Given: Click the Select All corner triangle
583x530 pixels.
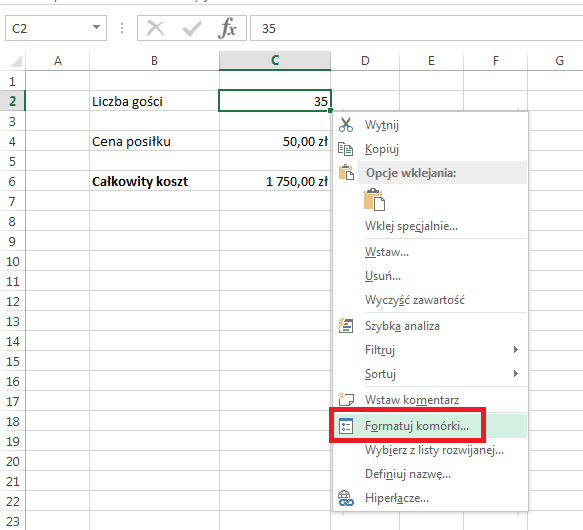Looking at the screenshot, I should (x=16, y=61).
